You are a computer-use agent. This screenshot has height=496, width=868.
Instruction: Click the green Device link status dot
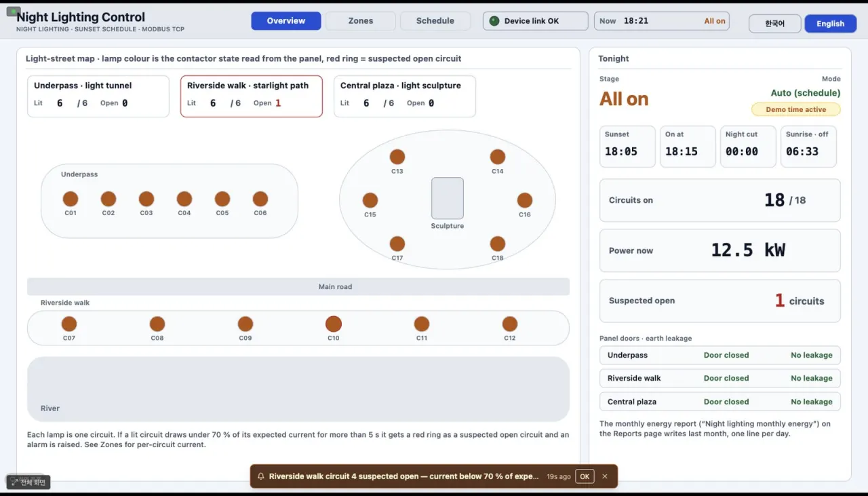pos(494,21)
